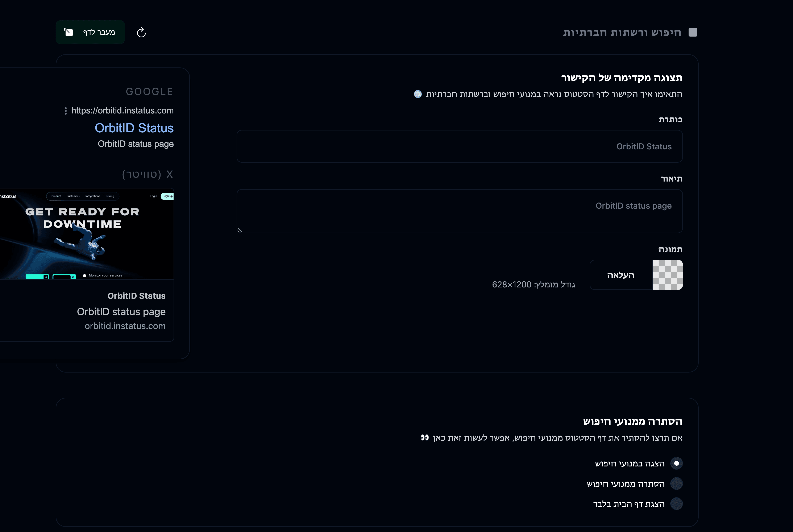Image resolution: width=793 pixels, height=532 pixels.
Task: Click the 'תמונה' field label
Action: coord(670,249)
